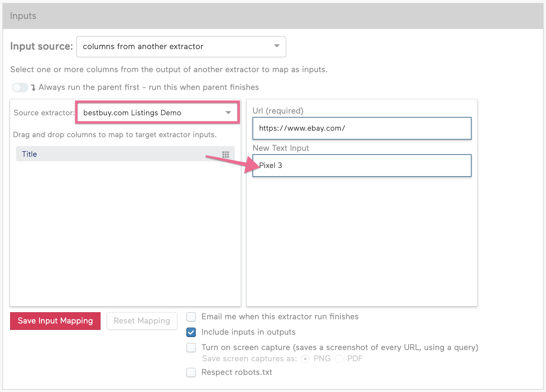Viewport: 546px width, 392px height.
Task: Click the Reset Mapping button
Action: click(x=142, y=321)
